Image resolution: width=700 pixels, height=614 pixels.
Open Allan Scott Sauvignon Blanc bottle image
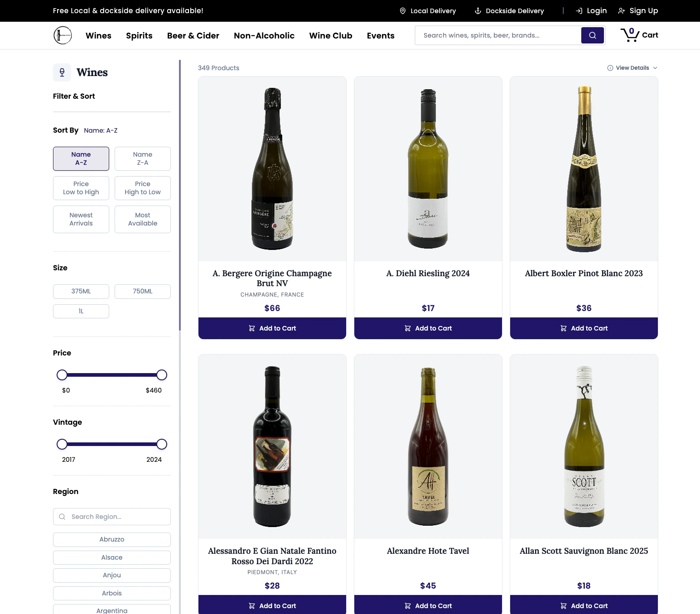click(x=584, y=446)
